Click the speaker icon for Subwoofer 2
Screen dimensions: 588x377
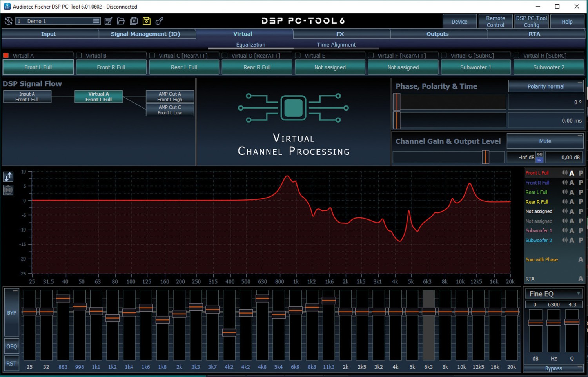(x=564, y=240)
